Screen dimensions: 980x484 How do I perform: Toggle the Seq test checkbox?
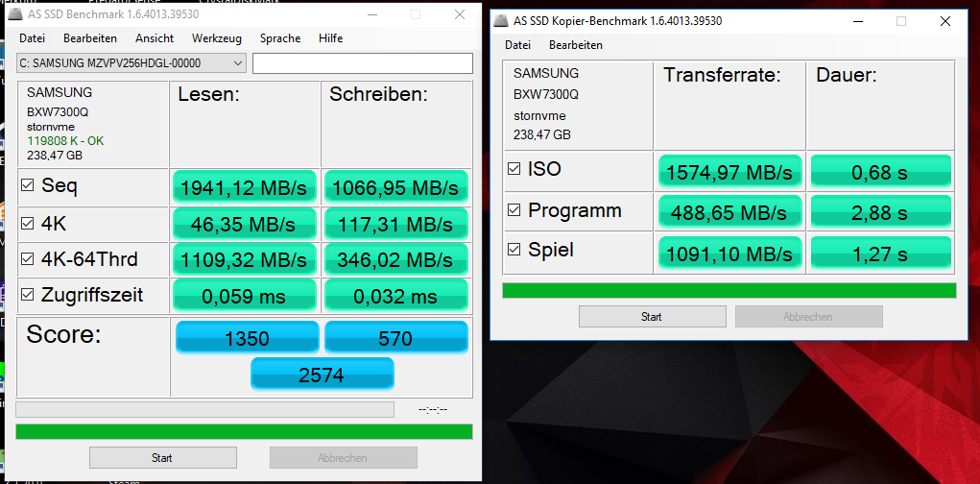[x=28, y=185]
